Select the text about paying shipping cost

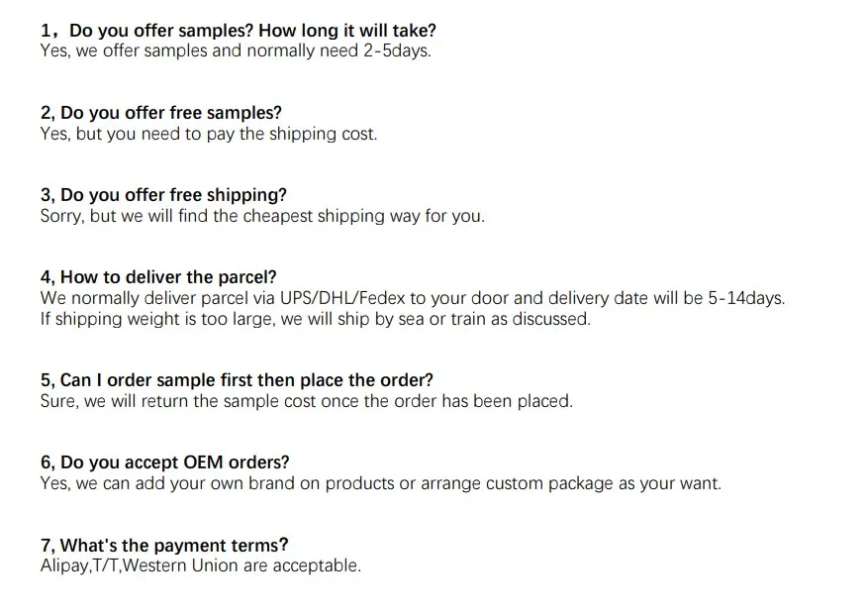(209, 134)
